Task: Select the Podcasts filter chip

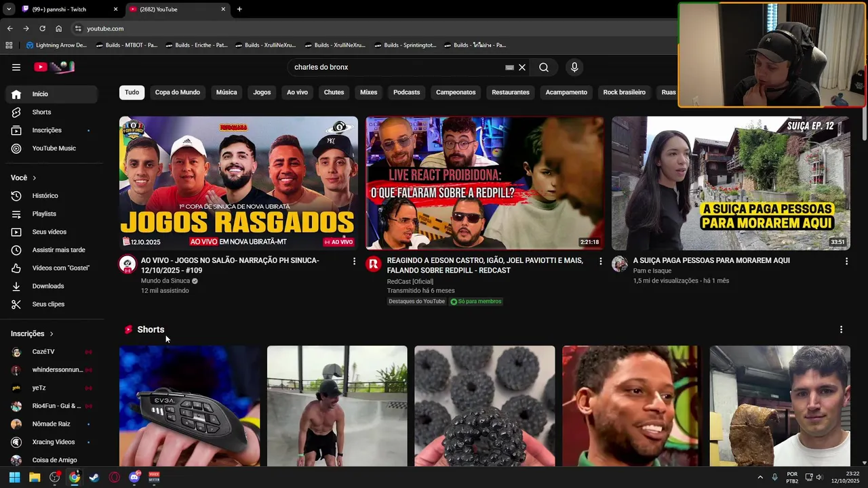Action: (x=407, y=92)
